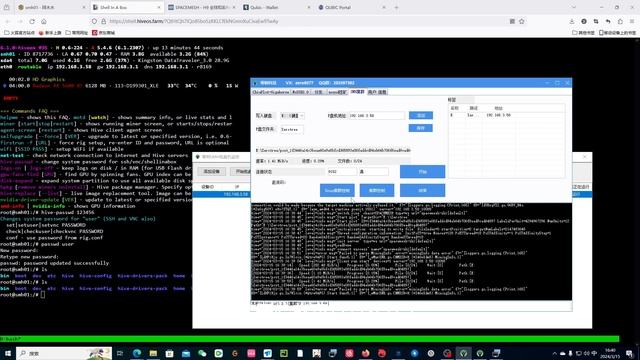Screen dimensions: 640x360
Task: Open the smb01 browser tab
Action: tap(51, 7)
